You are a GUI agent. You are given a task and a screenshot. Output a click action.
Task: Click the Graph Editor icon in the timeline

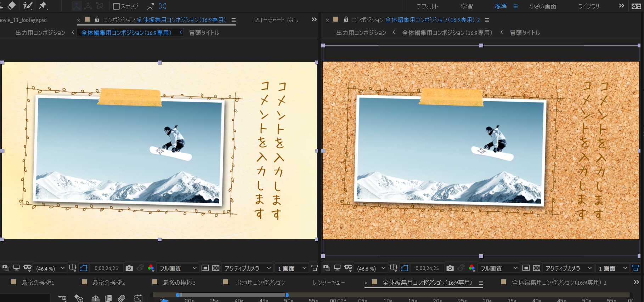point(138,298)
